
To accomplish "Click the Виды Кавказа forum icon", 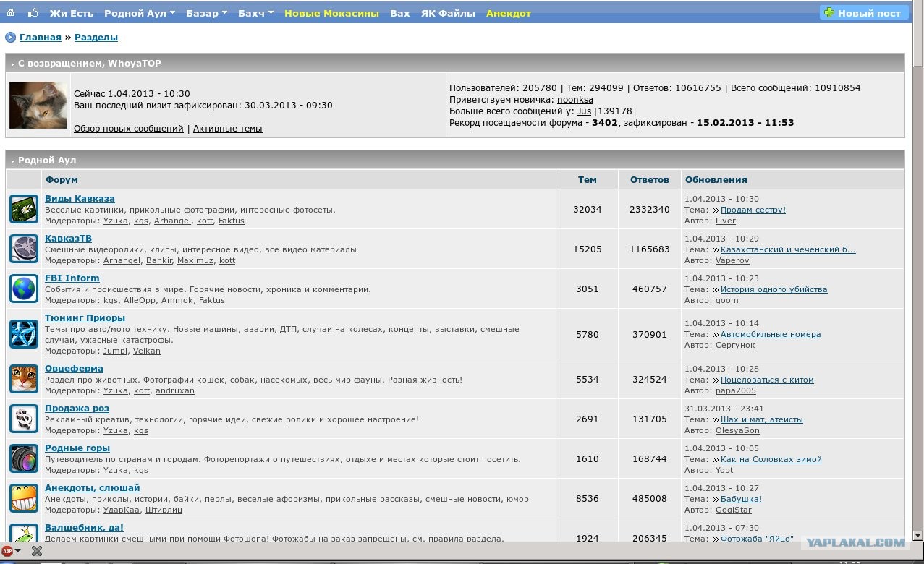I will coord(24,209).
